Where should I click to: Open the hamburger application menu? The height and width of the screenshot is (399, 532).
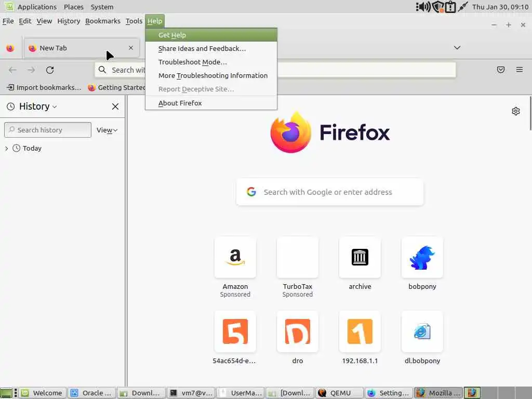coord(520,70)
